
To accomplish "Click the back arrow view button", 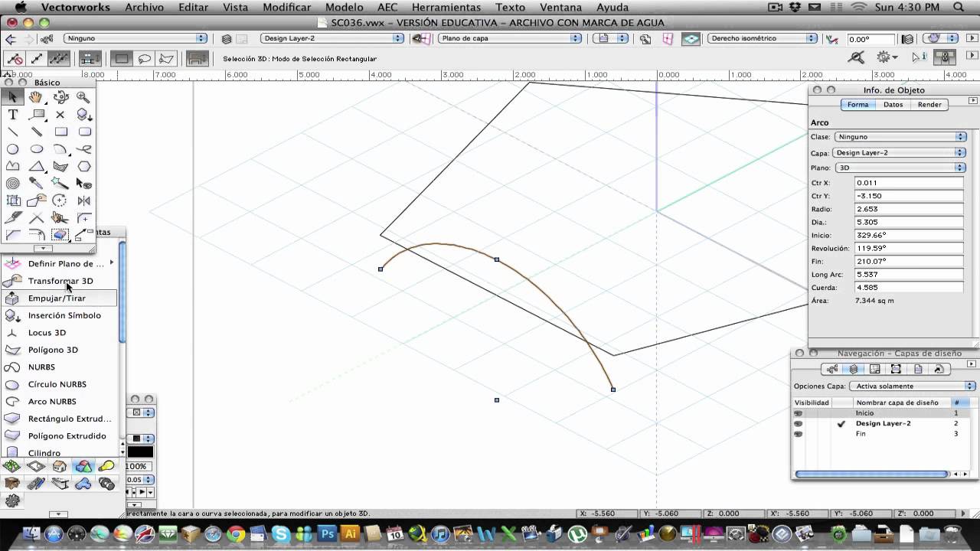I will [10, 38].
